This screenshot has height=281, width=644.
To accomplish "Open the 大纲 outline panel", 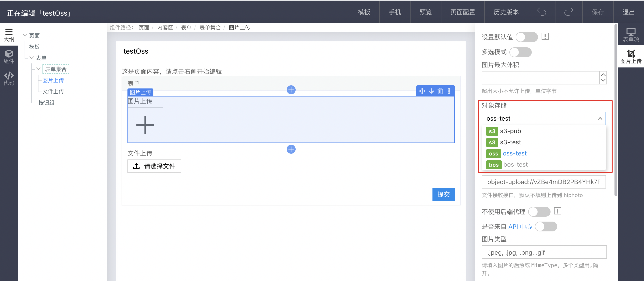I will tap(9, 35).
